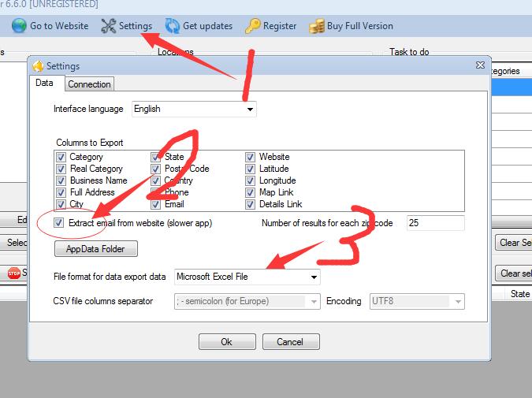The image size is (532, 398).
Task: Disable the Website column checkbox
Action: [x=251, y=157]
